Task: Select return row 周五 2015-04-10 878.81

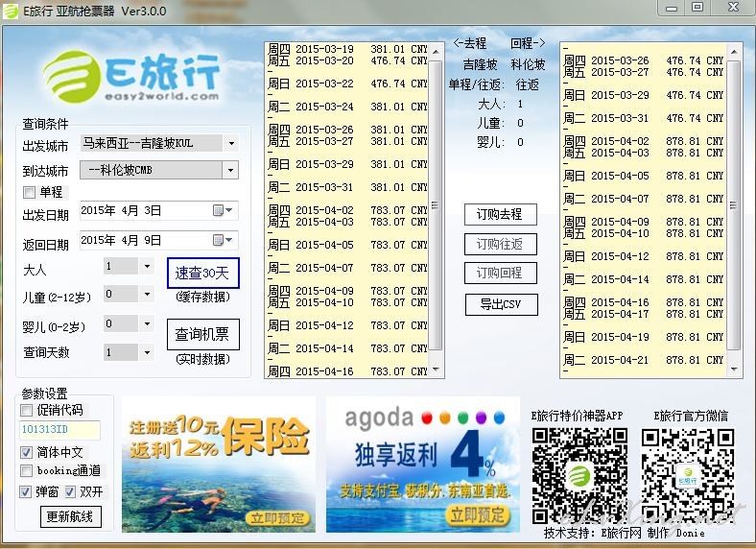Action: point(644,233)
